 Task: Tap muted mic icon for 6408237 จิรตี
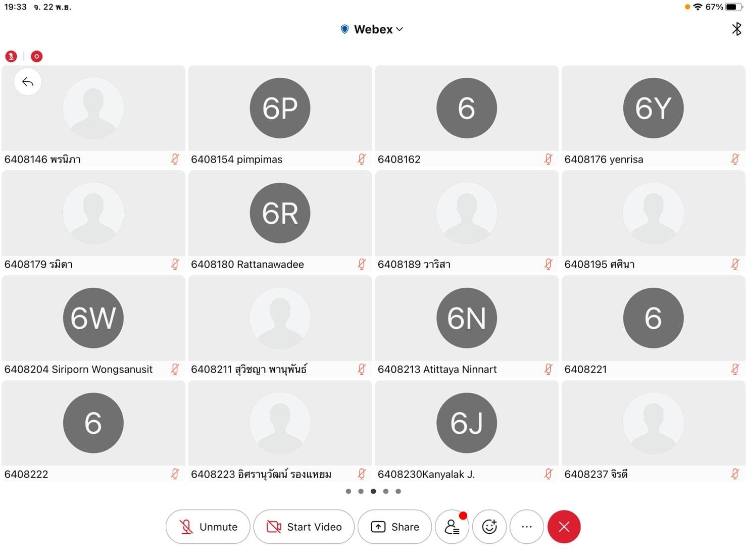click(x=735, y=474)
